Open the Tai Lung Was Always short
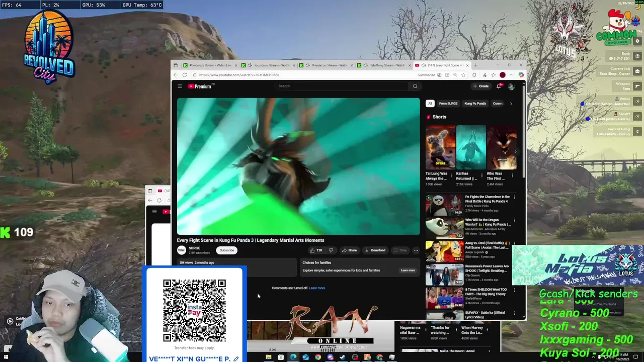The height and width of the screenshot is (362, 644). [x=440, y=147]
